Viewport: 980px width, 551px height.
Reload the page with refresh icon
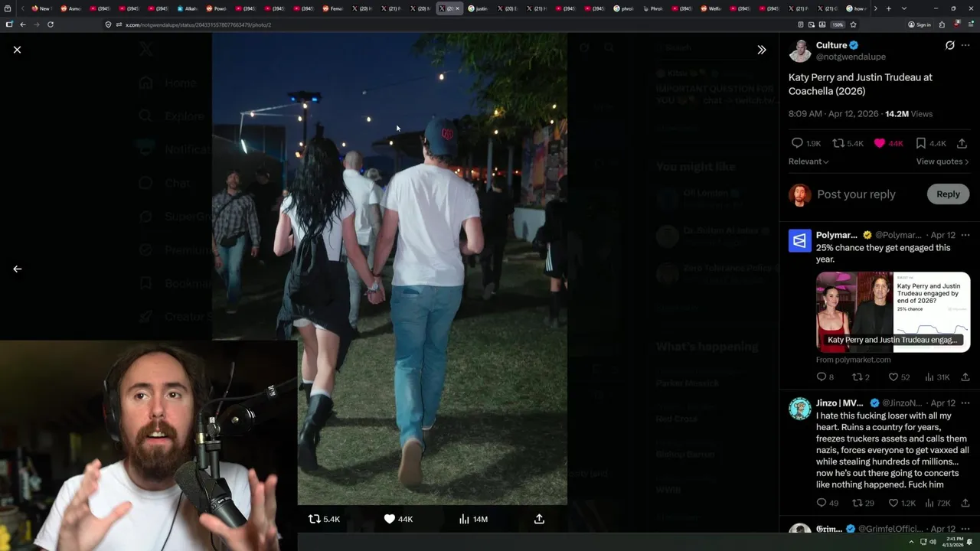51,24
